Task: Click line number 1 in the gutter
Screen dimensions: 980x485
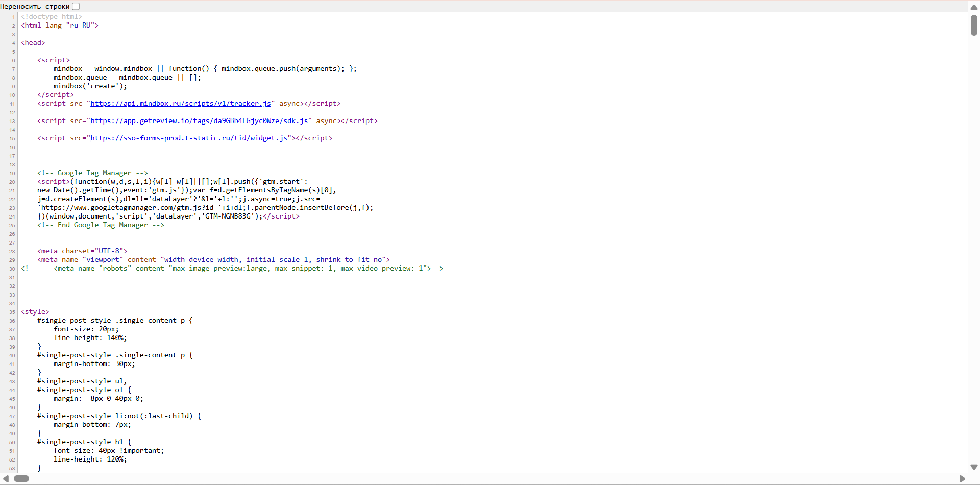Action: click(x=14, y=17)
